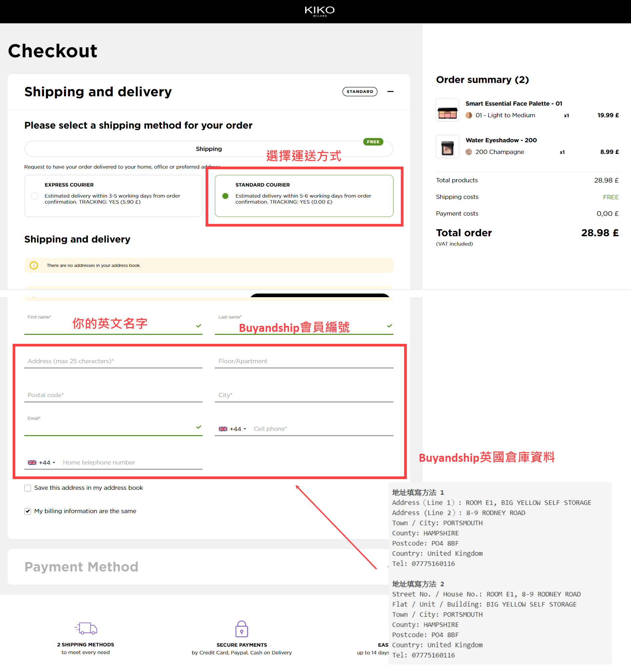Click the KIKO Milano logo
The image size is (631, 672).
tap(319, 11)
